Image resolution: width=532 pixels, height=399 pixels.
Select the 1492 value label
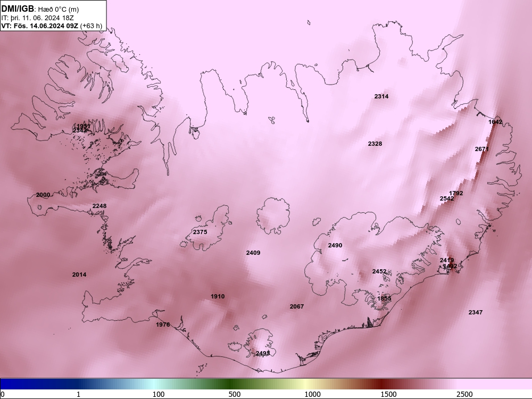tap(450, 266)
